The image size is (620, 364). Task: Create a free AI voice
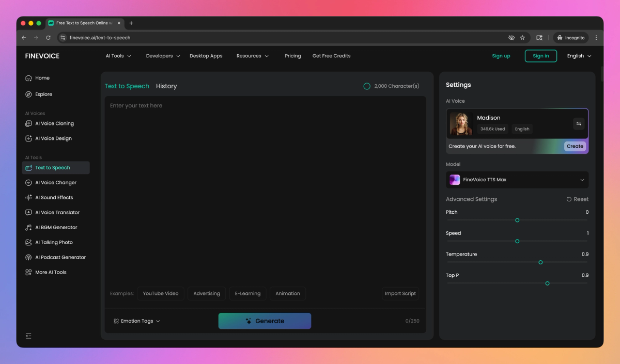point(575,146)
